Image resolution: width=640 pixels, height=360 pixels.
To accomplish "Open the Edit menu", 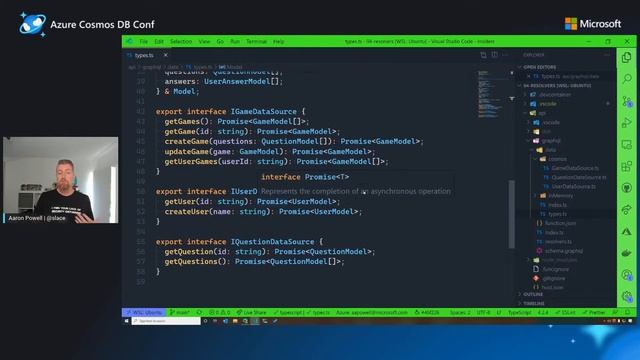I will 159,42.
